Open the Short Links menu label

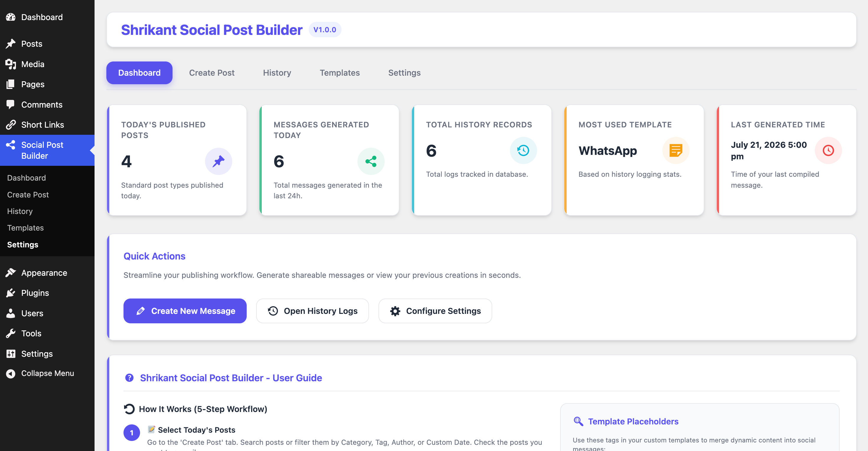[x=43, y=125]
